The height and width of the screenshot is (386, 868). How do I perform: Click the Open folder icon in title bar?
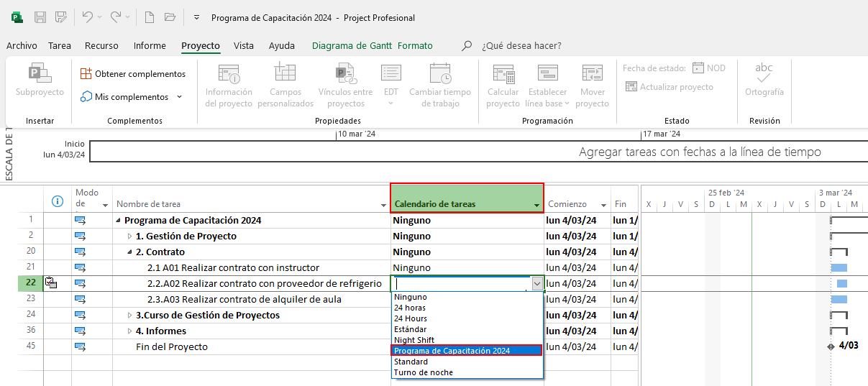[170, 17]
